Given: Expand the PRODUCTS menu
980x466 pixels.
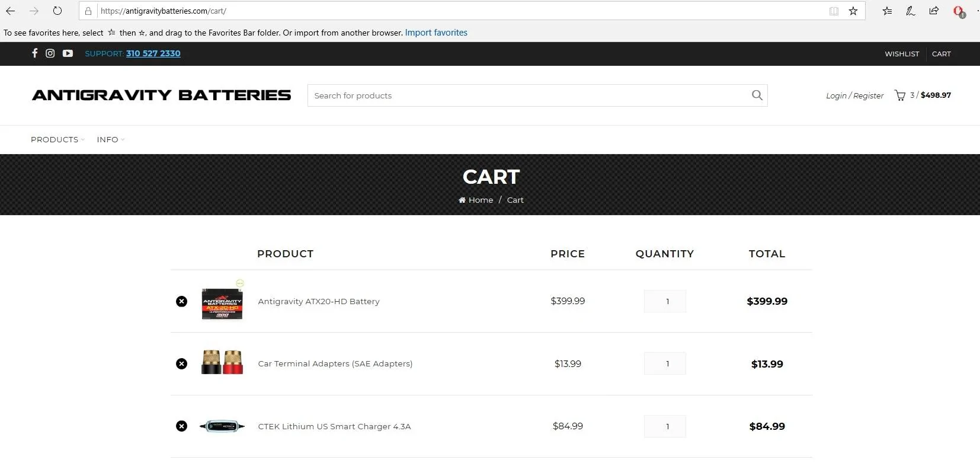Looking at the screenshot, I should point(57,139).
